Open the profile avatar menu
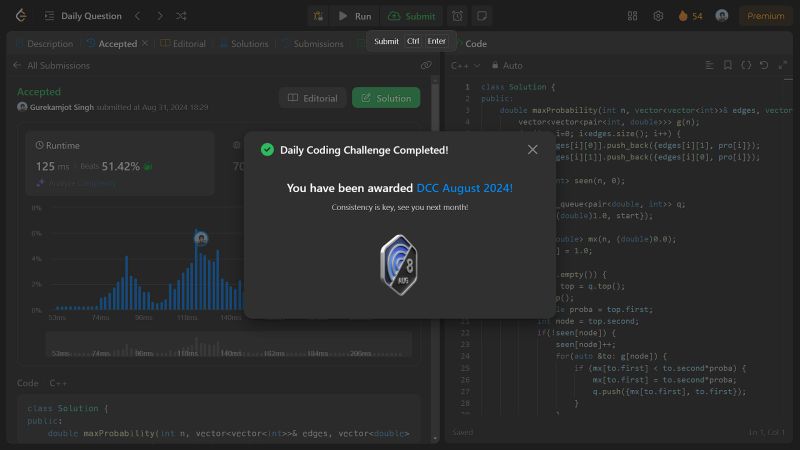The height and width of the screenshot is (450, 800). (721, 16)
